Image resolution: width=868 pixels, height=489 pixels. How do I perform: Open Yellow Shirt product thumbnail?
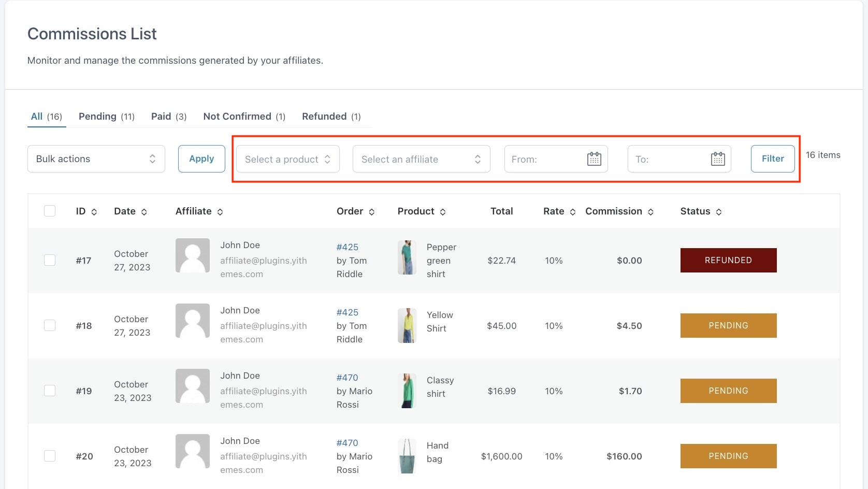click(x=407, y=325)
